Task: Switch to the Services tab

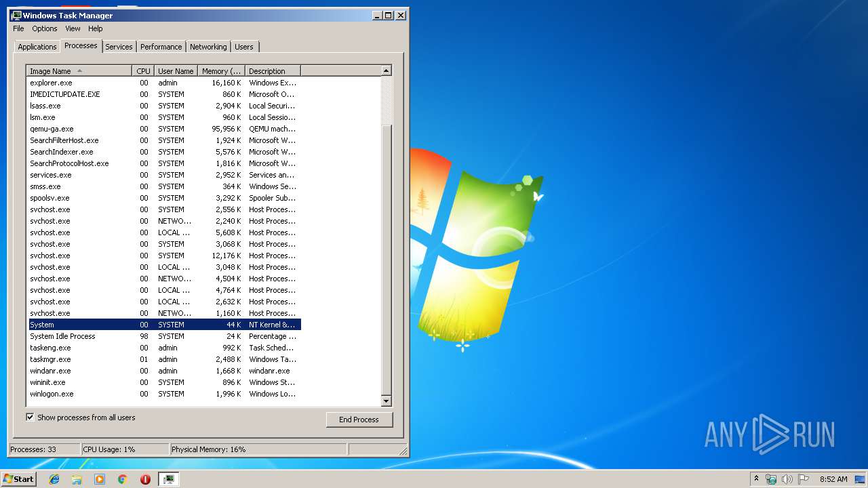Action: pos(119,47)
